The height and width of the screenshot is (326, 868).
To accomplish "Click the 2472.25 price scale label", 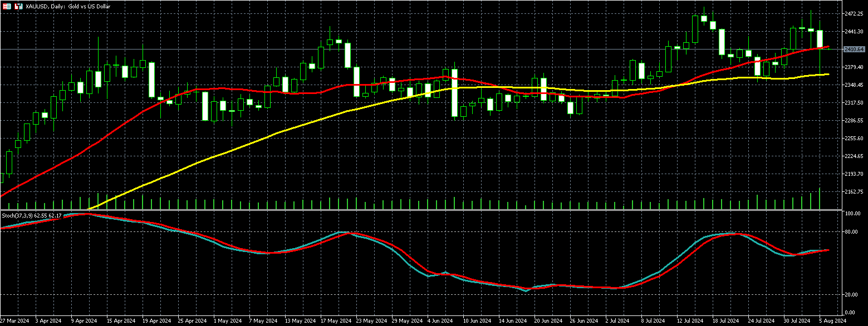I will click(x=854, y=13).
